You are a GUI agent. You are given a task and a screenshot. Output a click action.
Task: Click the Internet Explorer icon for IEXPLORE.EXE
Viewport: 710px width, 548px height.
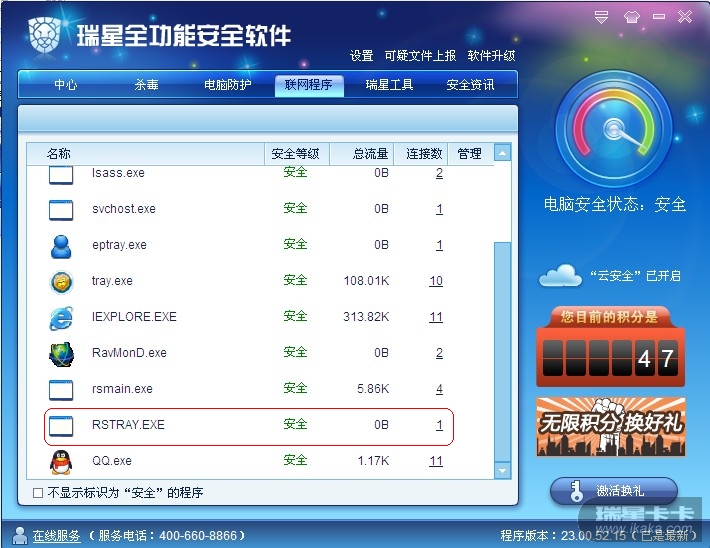(x=61, y=318)
